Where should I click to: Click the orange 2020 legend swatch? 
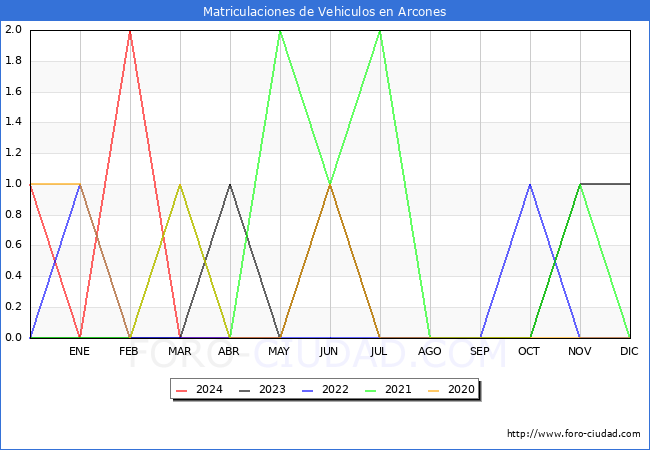434,390
